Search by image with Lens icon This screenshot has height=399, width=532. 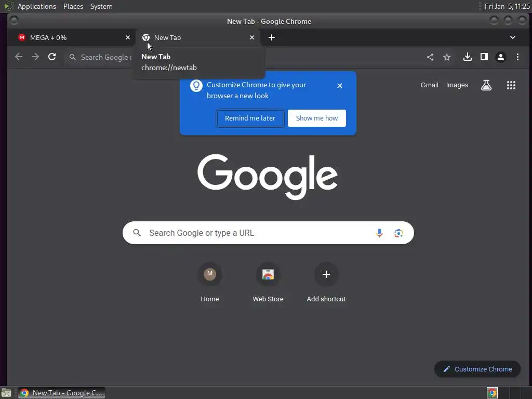[x=398, y=233]
